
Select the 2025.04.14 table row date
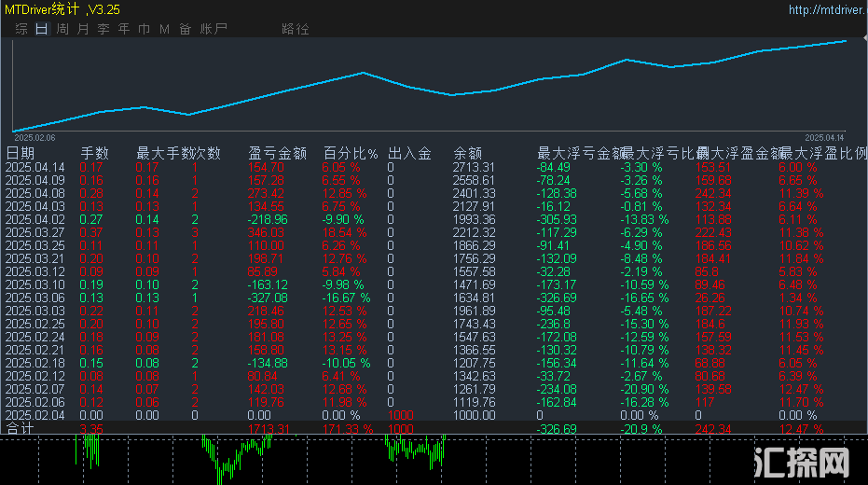coord(34,167)
